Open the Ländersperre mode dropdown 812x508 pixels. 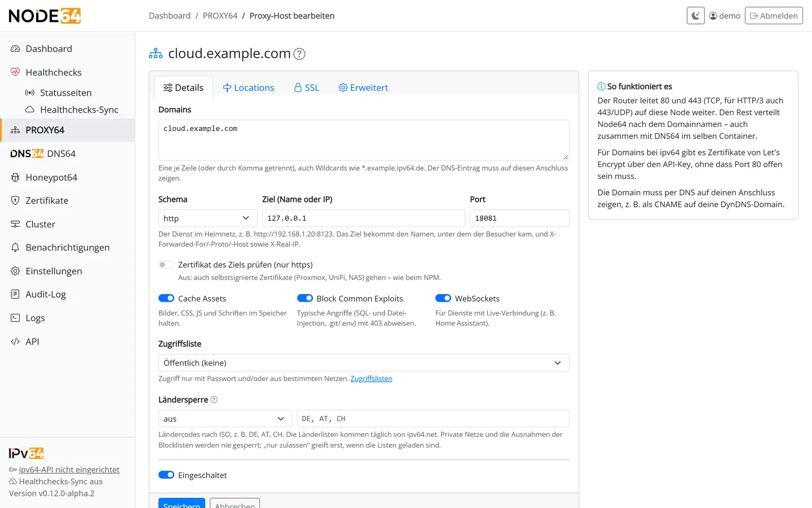pos(225,419)
